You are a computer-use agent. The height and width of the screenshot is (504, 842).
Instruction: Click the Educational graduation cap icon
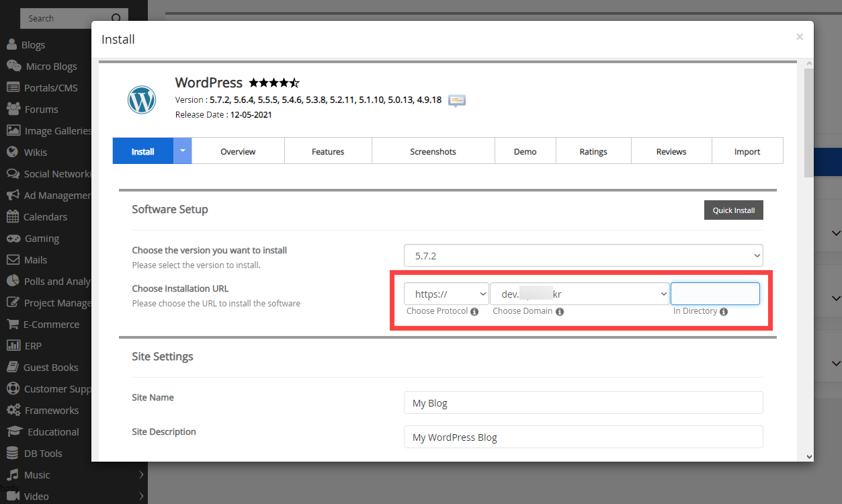[15, 431]
